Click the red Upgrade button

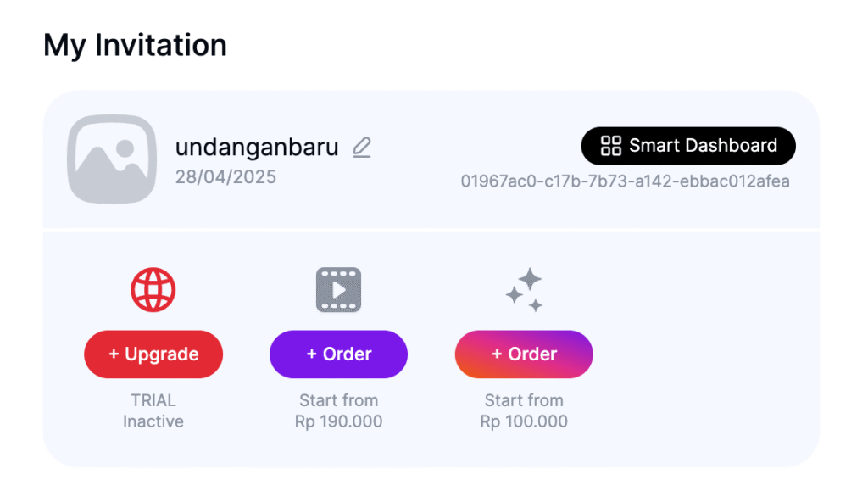153,354
